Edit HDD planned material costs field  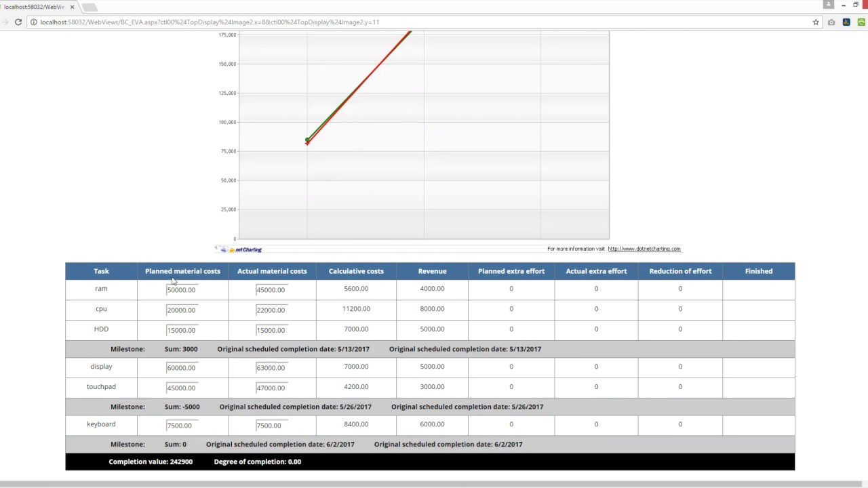pyautogui.click(x=182, y=330)
